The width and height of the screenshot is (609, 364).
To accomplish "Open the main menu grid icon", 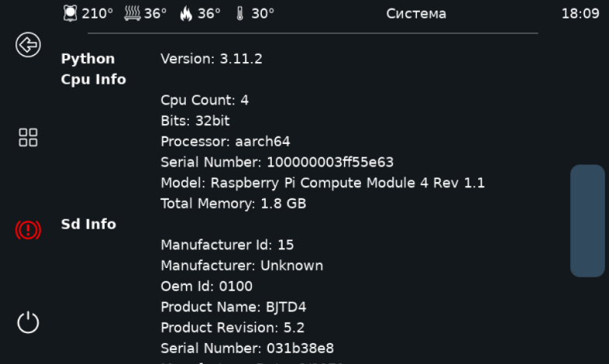I will pos(28,137).
